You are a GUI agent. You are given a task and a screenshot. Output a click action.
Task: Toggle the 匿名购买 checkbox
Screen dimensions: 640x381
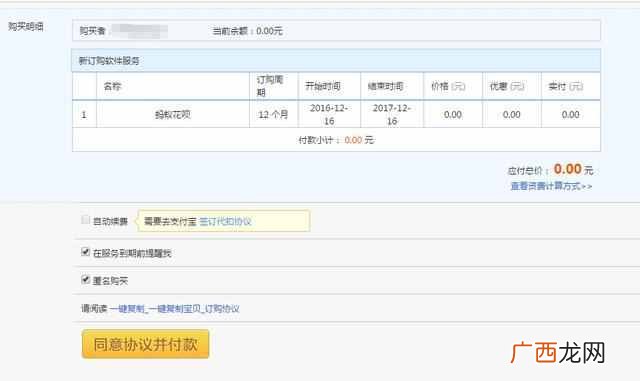pyautogui.click(x=85, y=280)
